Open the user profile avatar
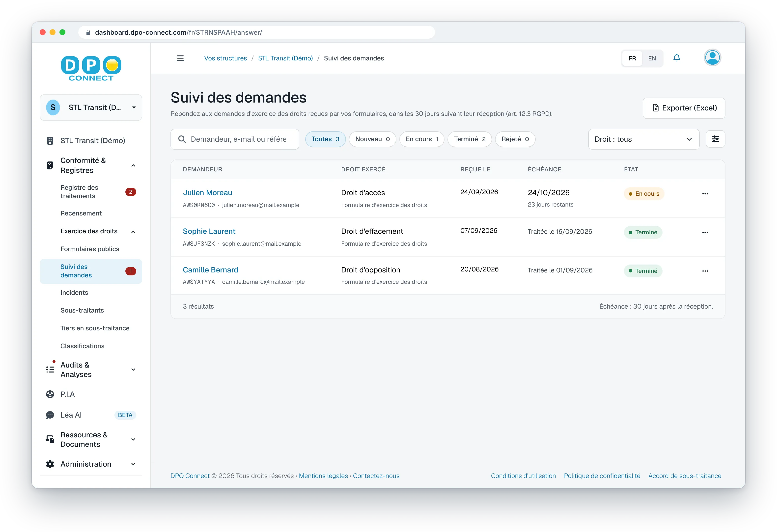Viewport: 777px width, 532px height. (712, 58)
